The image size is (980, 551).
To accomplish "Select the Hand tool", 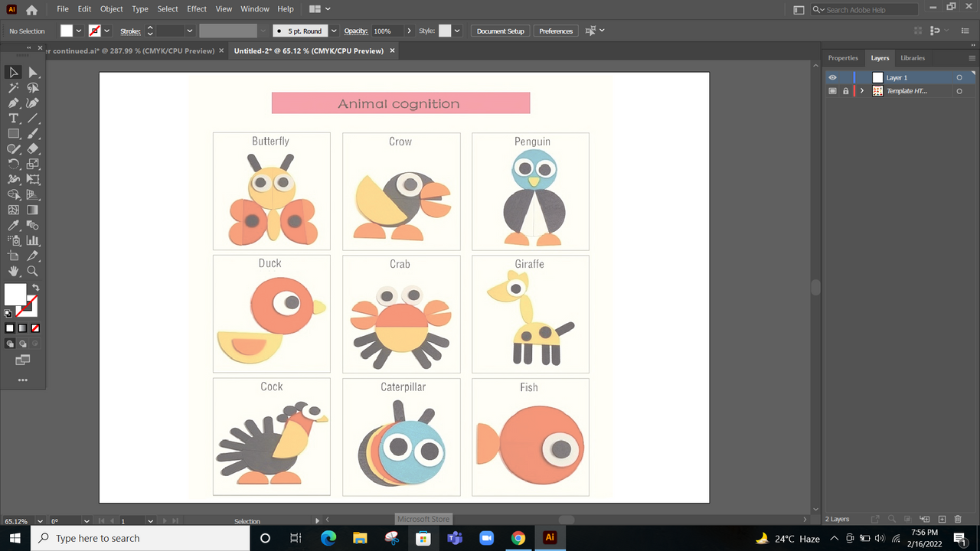I will point(14,271).
